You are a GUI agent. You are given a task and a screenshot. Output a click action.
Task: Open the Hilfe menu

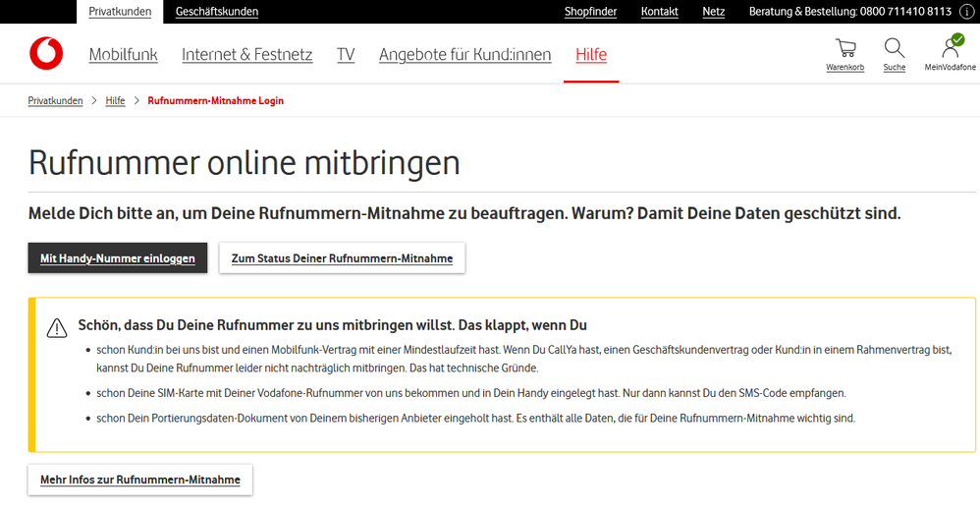[x=591, y=54]
